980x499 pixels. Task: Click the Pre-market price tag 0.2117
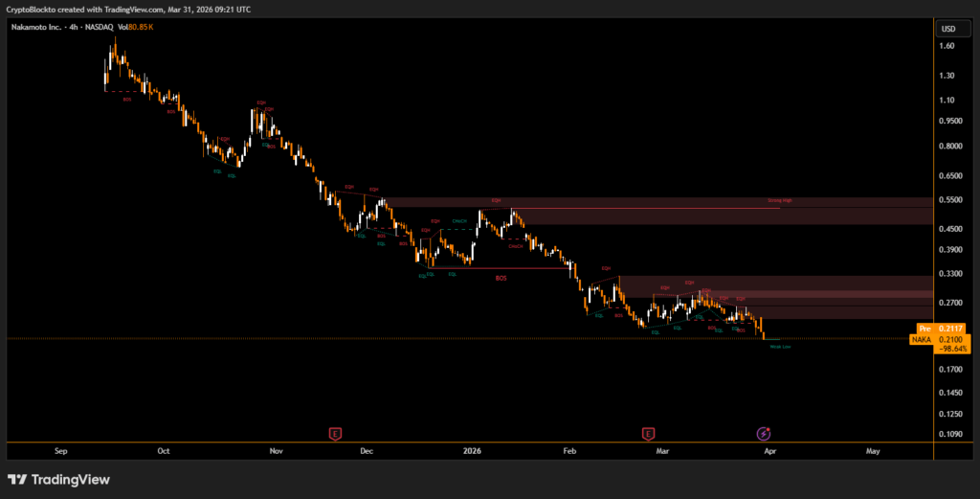[x=952, y=329]
